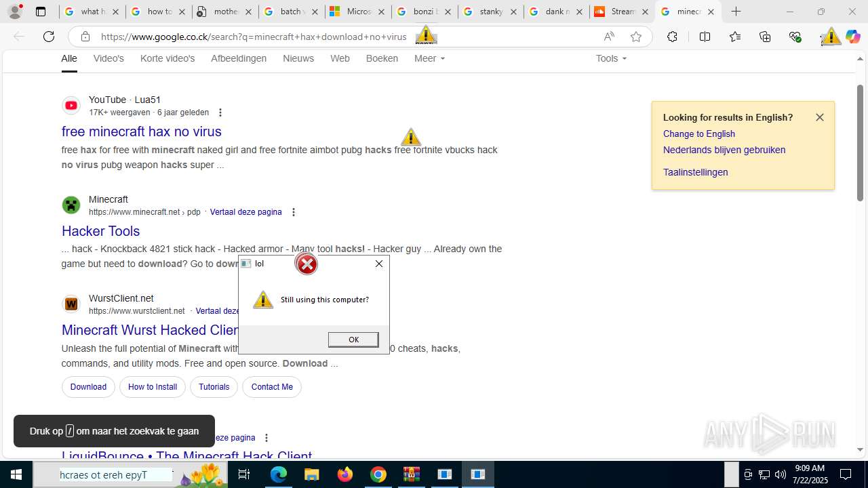Open the tab actions menu icon
Screen dimensions: 868x488
point(41,12)
